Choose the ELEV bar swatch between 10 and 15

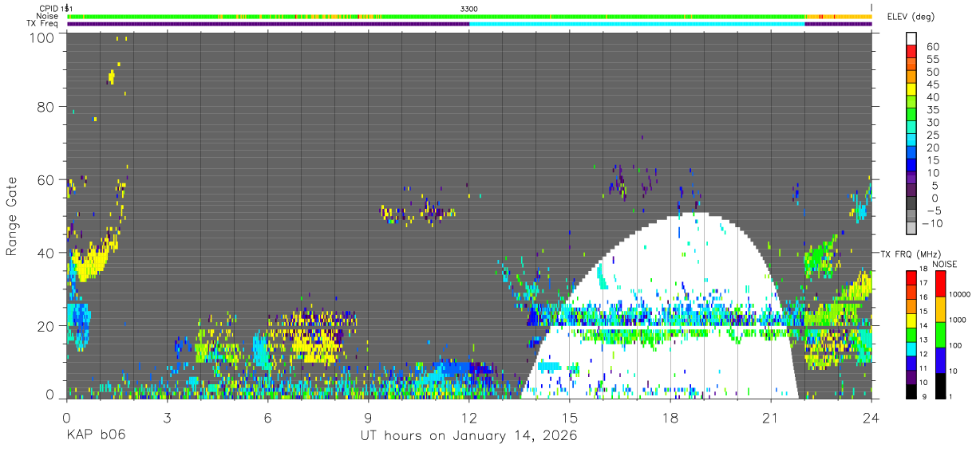click(x=911, y=166)
